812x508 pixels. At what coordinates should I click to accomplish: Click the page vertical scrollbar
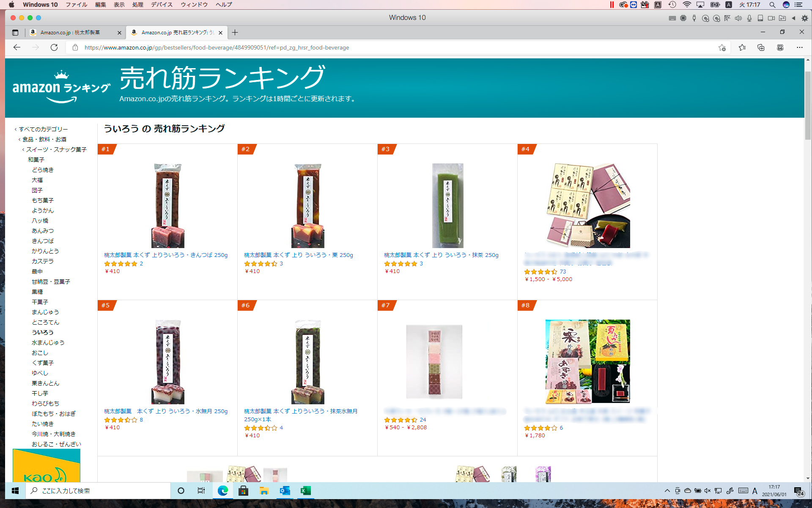coord(808,106)
